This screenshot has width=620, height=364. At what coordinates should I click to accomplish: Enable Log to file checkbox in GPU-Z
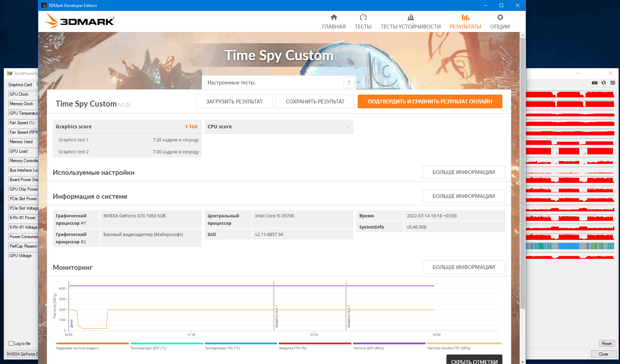tap(11, 344)
